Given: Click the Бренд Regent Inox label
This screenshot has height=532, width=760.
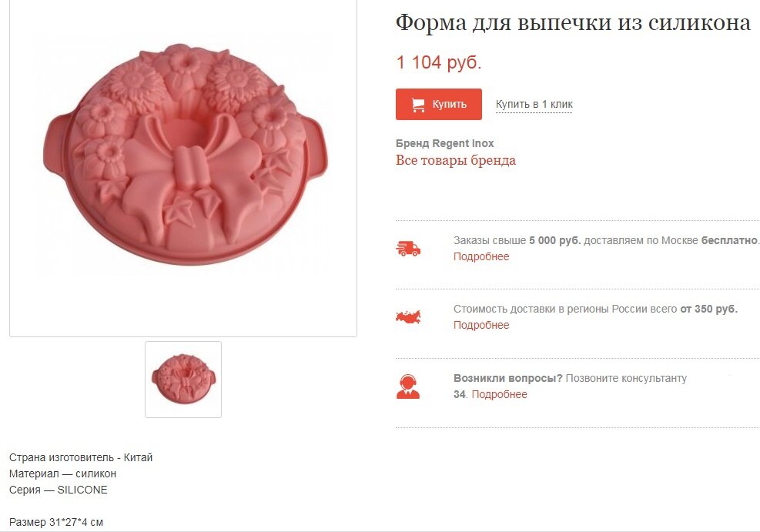Looking at the screenshot, I should [445, 143].
